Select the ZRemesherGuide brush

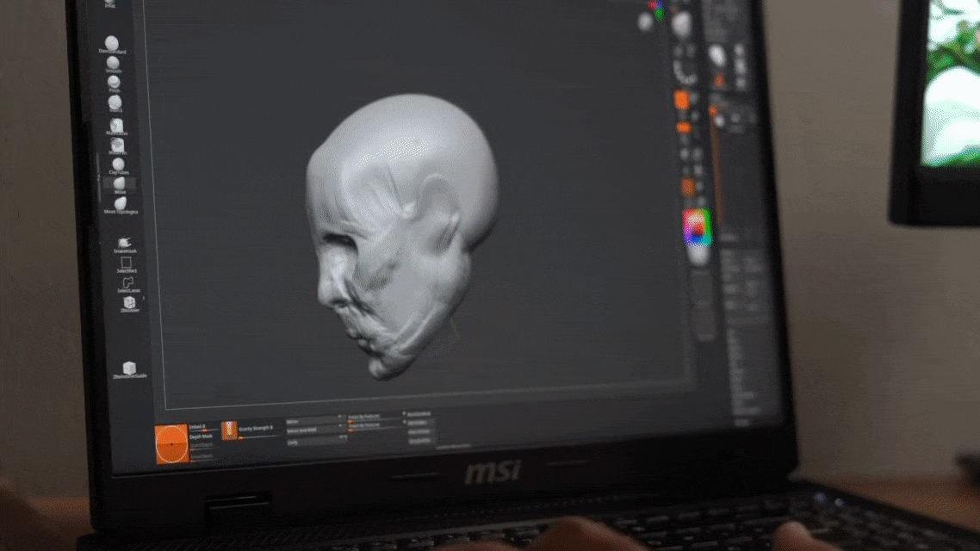[x=129, y=370]
